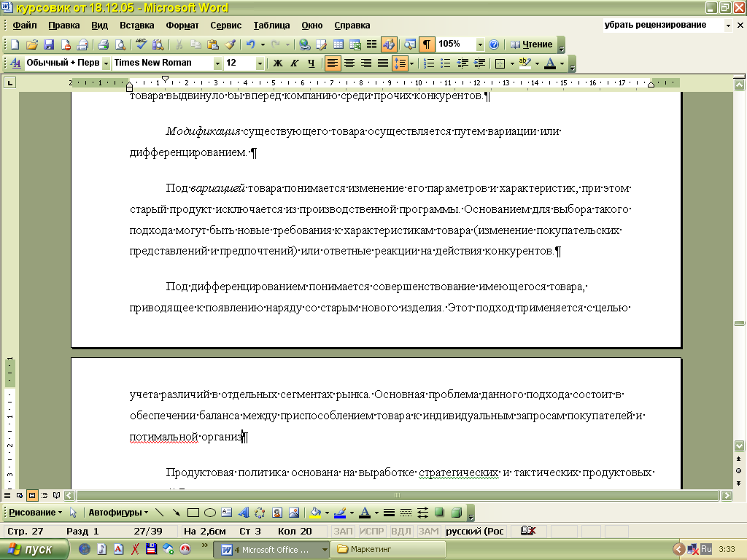Viewport: 747px width, 560px height.
Task: Apply the text highlight color
Action: [525, 63]
